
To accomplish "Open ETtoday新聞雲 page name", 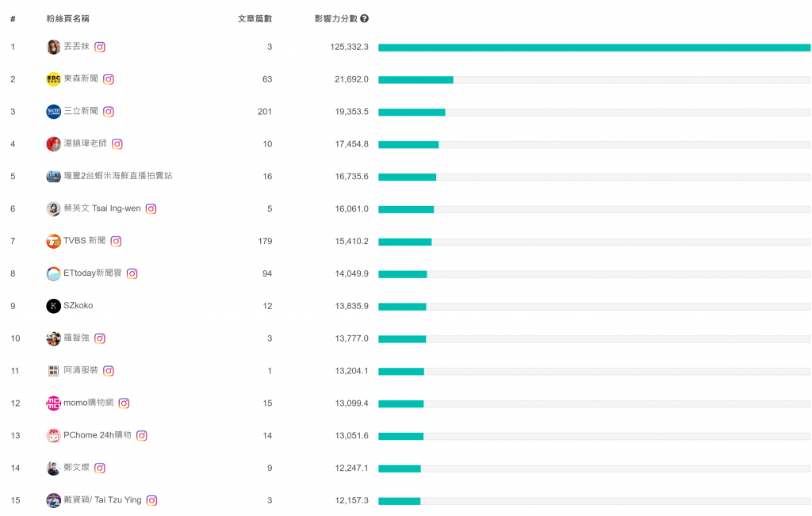I will coord(93,273).
